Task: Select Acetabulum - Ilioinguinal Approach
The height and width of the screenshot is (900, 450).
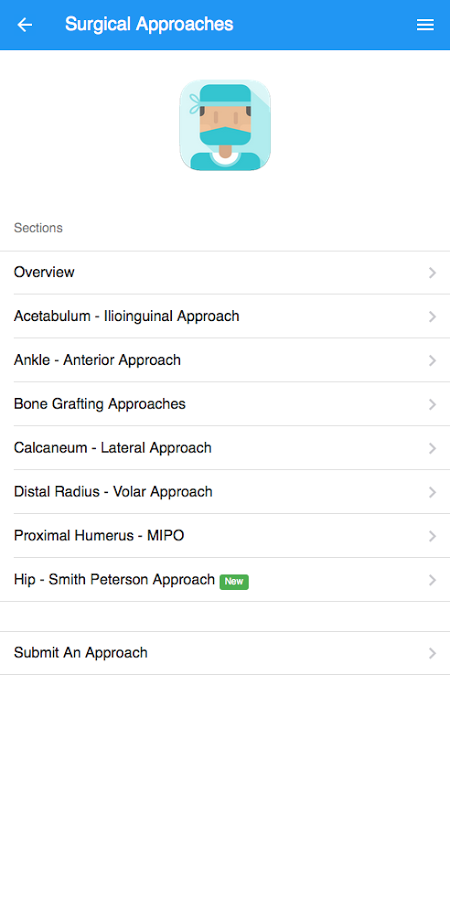Action: [225, 316]
